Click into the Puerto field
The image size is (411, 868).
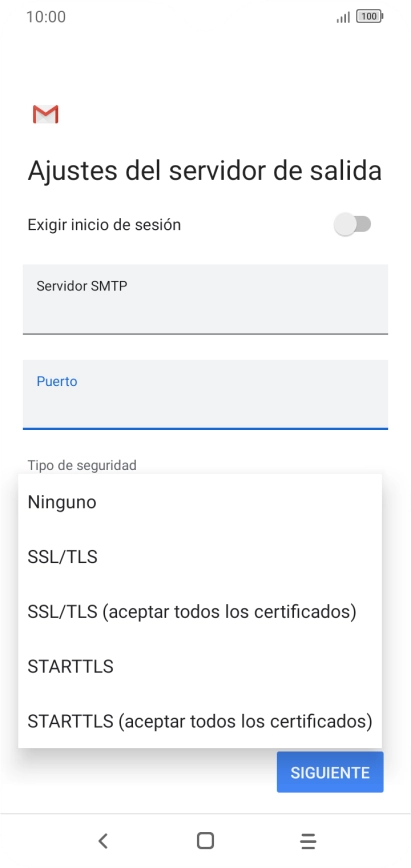pos(205,394)
